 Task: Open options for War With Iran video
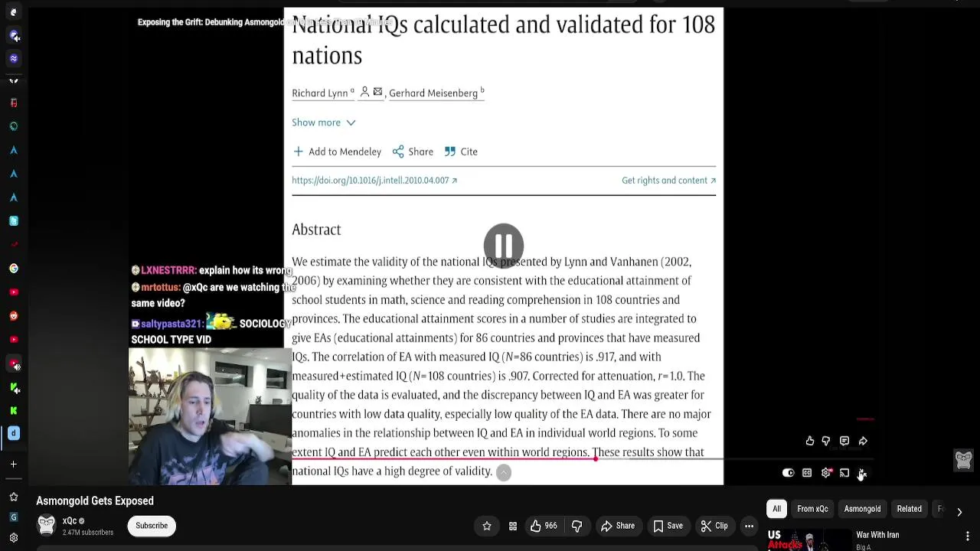point(969,536)
